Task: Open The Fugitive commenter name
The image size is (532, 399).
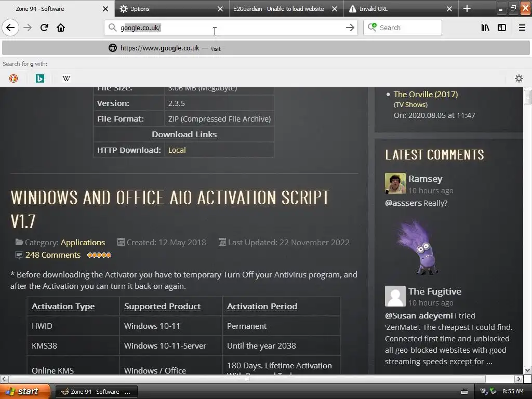Action: [435, 291]
